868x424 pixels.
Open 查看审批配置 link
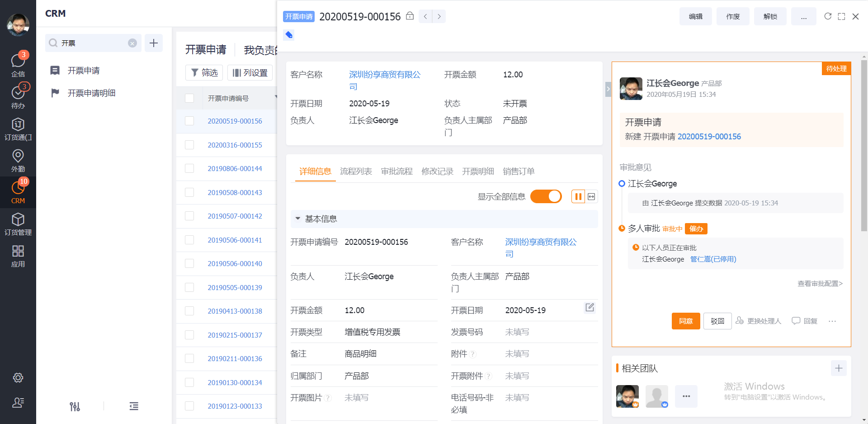pos(820,283)
